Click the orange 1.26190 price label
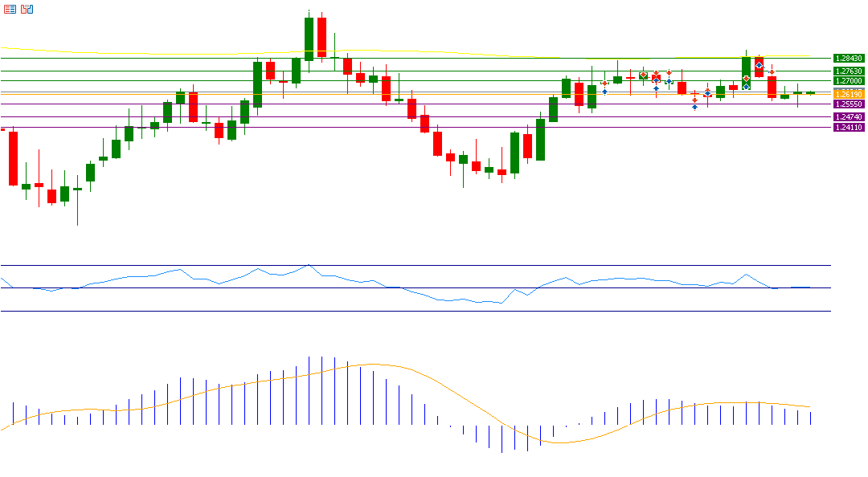The height and width of the screenshot is (477, 868). [x=849, y=95]
